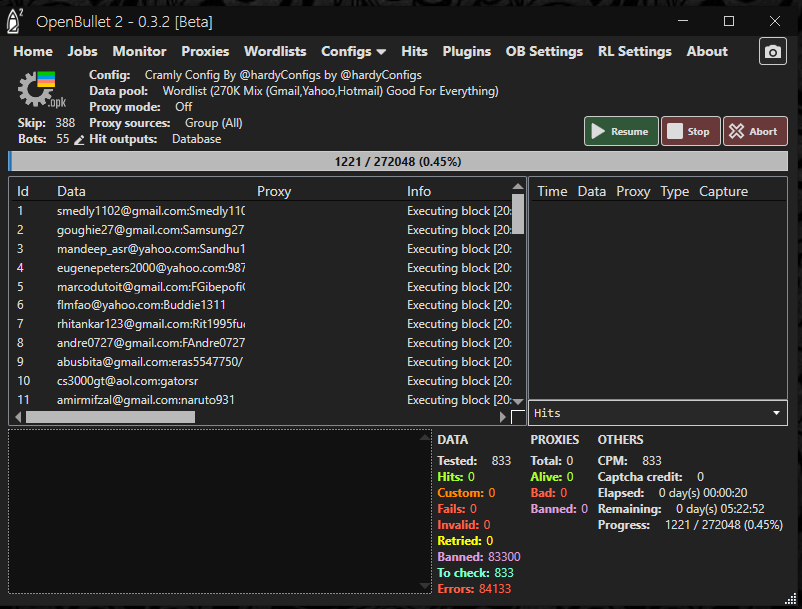Click the Type column header in hits panel

[x=674, y=191]
